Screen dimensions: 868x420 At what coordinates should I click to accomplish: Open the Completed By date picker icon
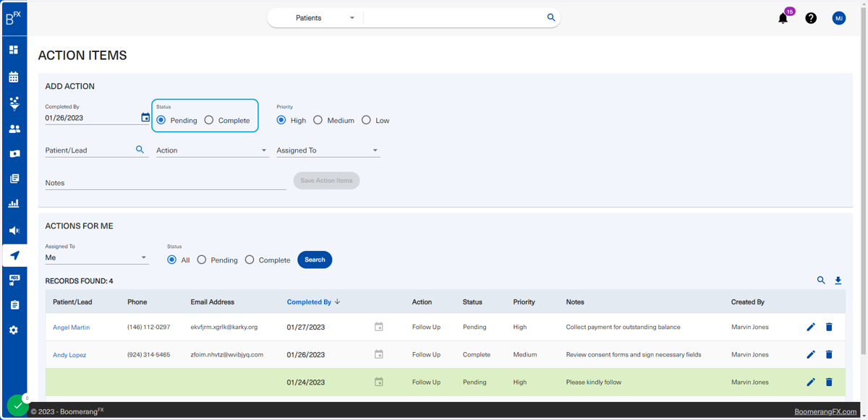pyautogui.click(x=145, y=117)
